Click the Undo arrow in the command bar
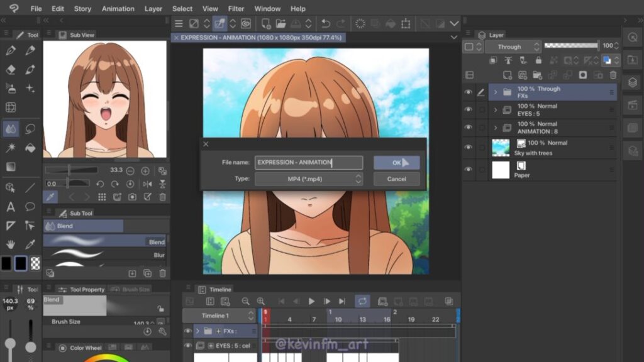The width and height of the screenshot is (644, 362). tap(325, 24)
